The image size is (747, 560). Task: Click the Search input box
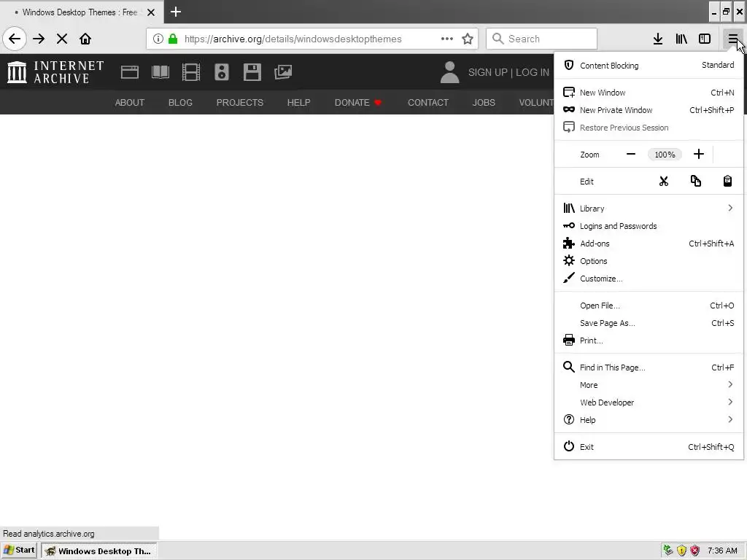(x=541, y=39)
